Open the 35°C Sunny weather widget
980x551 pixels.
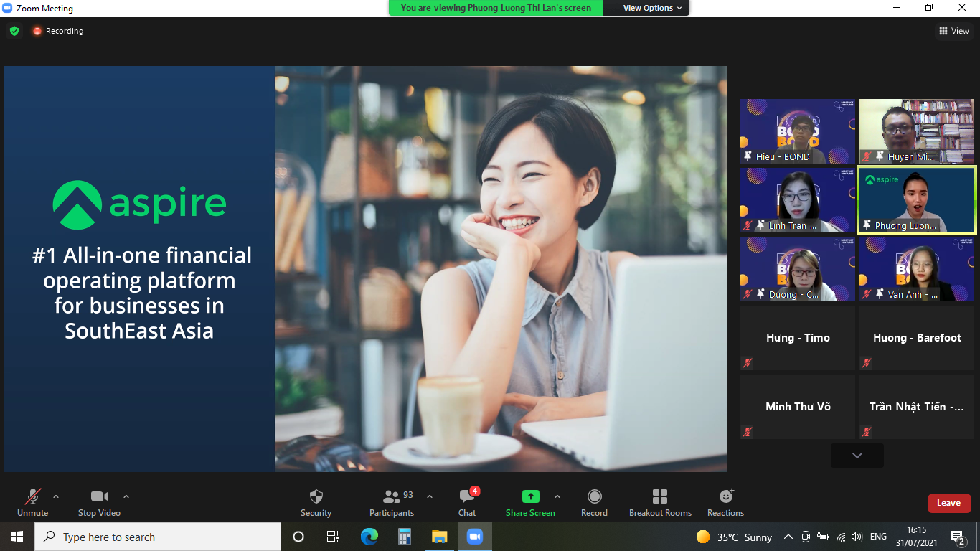735,537
